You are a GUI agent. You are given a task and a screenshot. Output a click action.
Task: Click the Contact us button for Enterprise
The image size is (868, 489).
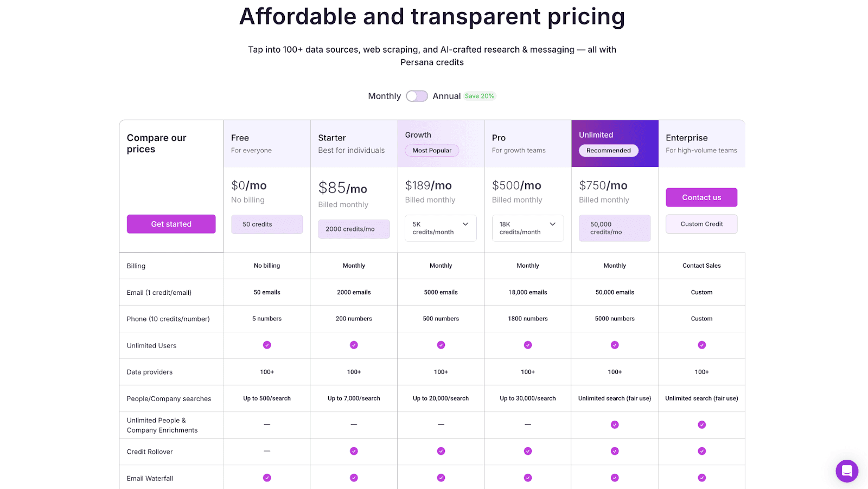[701, 197]
